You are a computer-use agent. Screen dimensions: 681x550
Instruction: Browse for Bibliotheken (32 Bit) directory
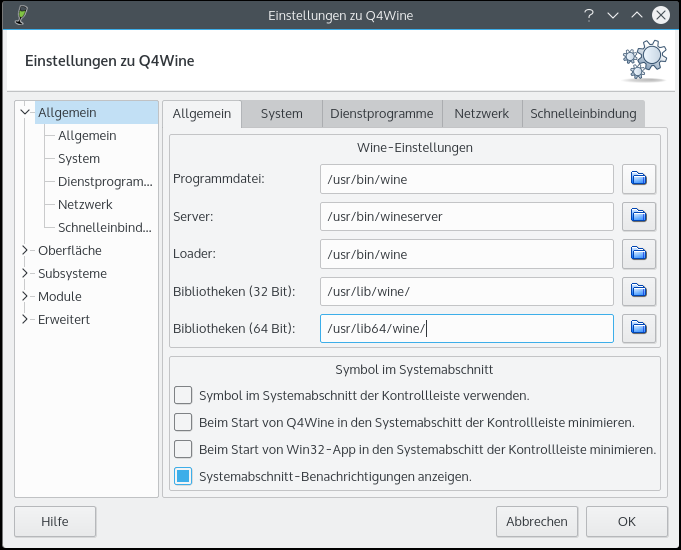click(638, 291)
